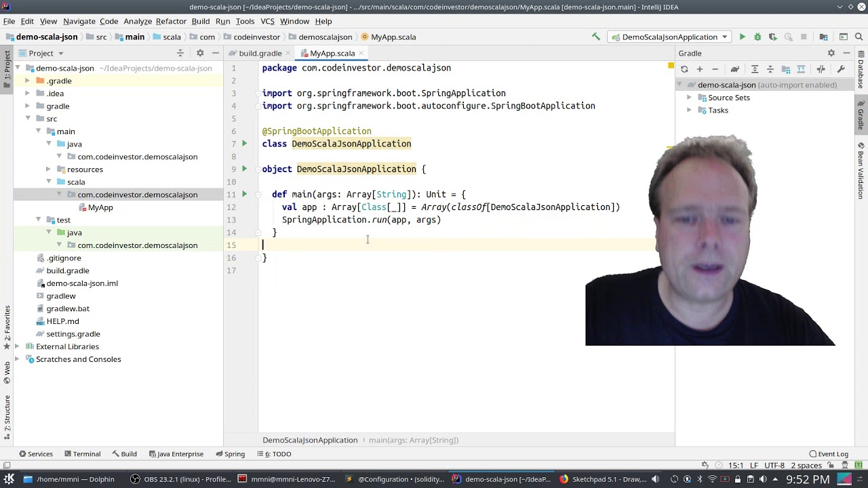Image resolution: width=868 pixels, height=488 pixels.
Task: Open the Terminal tool window
Action: click(x=81, y=454)
